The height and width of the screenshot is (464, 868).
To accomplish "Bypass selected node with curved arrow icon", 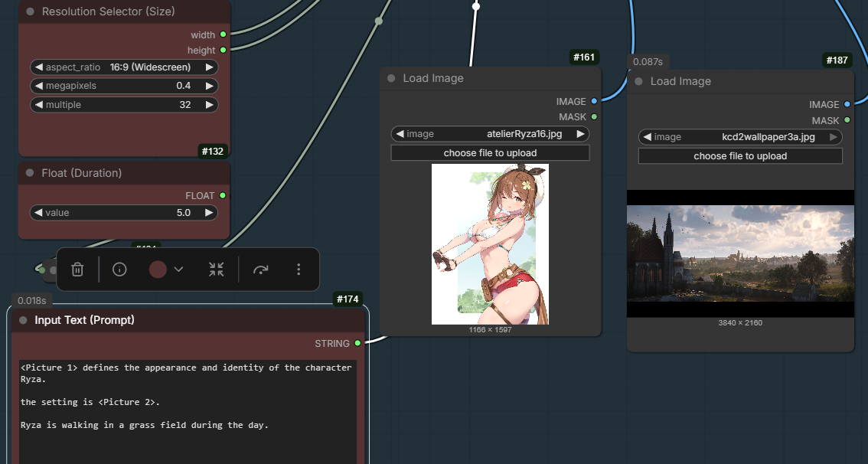I will [261, 270].
